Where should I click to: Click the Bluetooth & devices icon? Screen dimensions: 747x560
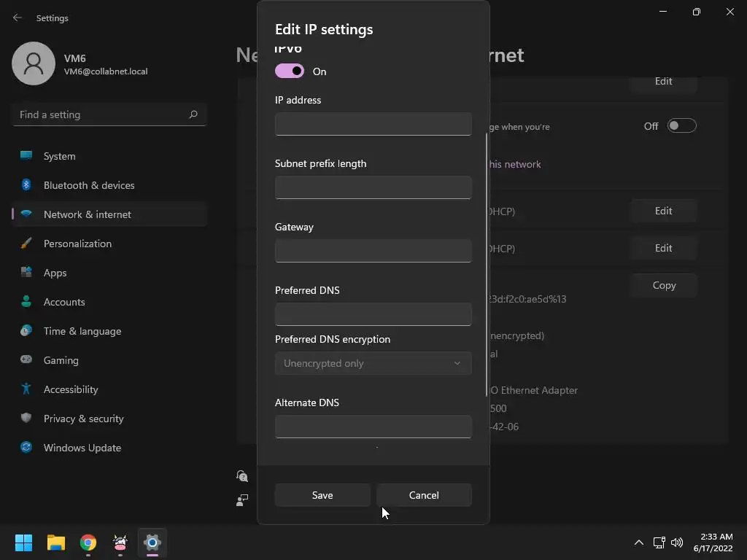click(26, 185)
